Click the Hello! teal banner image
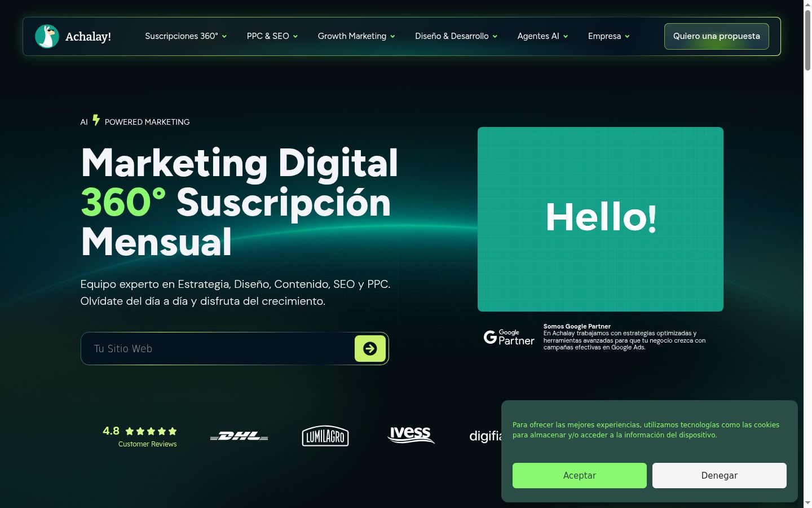Image resolution: width=812 pixels, height=508 pixels. point(601,219)
